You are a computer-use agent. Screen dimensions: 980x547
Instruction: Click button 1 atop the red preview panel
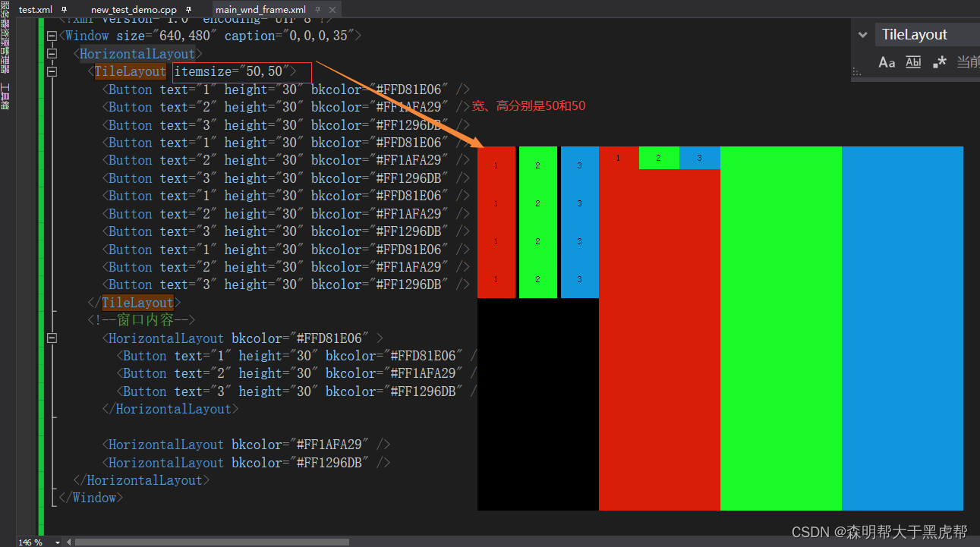pos(619,158)
